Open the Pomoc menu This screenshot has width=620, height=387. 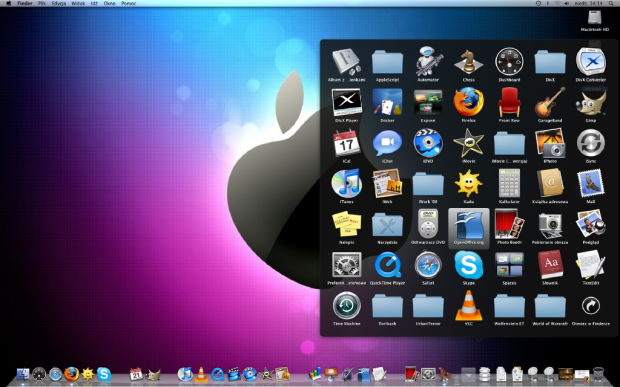point(128,3)
